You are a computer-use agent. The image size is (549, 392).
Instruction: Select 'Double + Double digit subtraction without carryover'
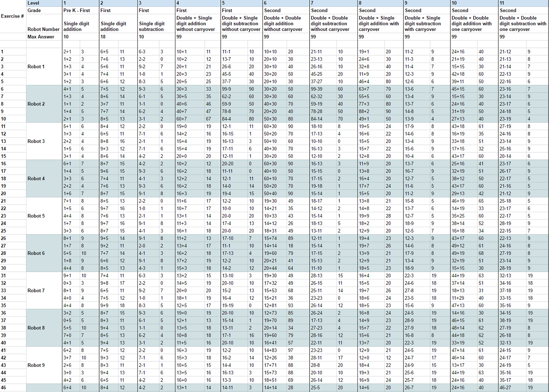coord(334,23)
